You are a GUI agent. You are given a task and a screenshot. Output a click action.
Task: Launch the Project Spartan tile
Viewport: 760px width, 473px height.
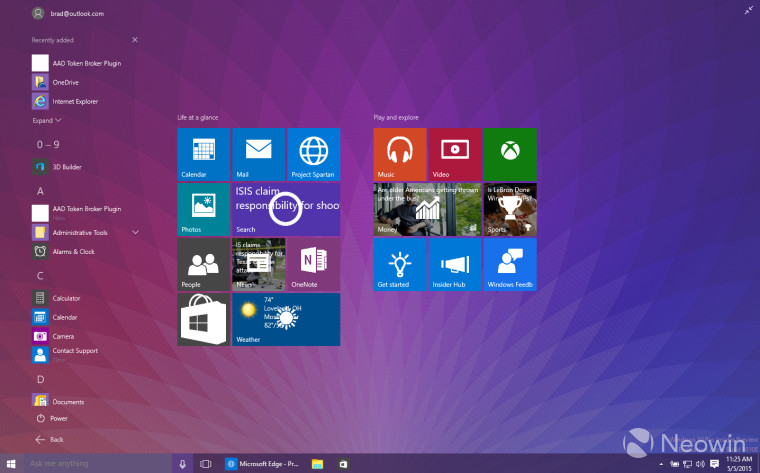[314, 155]
